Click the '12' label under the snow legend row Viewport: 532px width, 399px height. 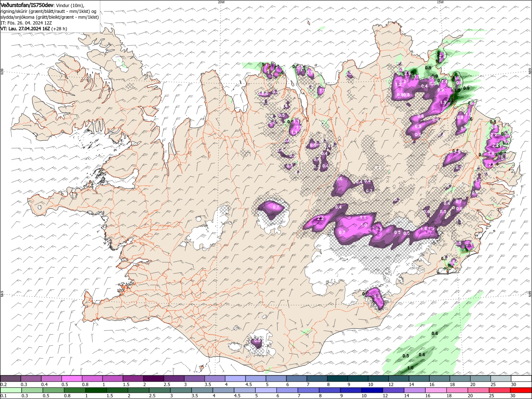pyautogui.click(x=391, y=384)
